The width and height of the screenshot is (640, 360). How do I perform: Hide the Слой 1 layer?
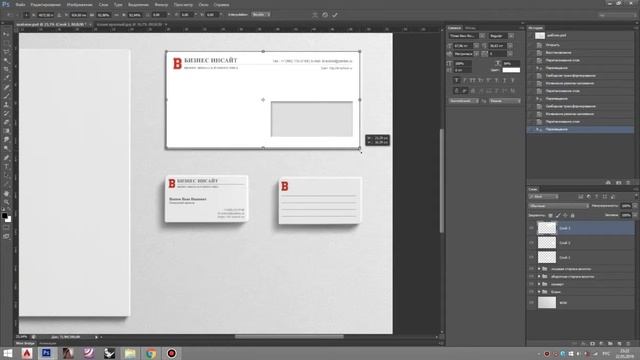531,258
